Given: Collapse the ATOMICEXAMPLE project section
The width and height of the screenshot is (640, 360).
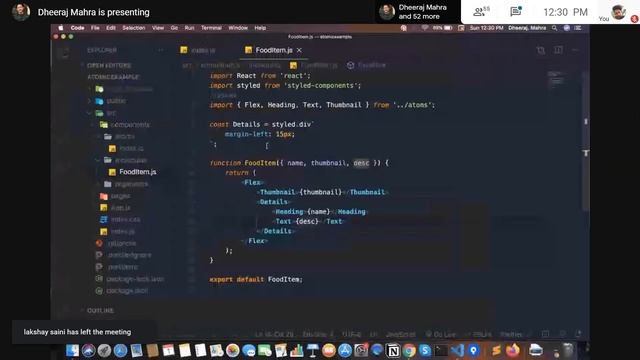Looking at the screenshot, I should pos(113,77).
